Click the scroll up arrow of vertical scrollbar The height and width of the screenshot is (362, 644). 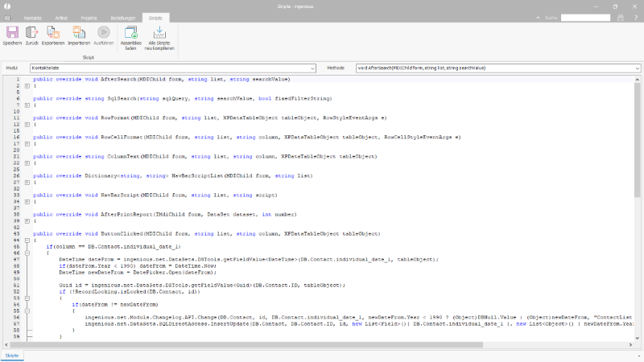tap(637, 80)
